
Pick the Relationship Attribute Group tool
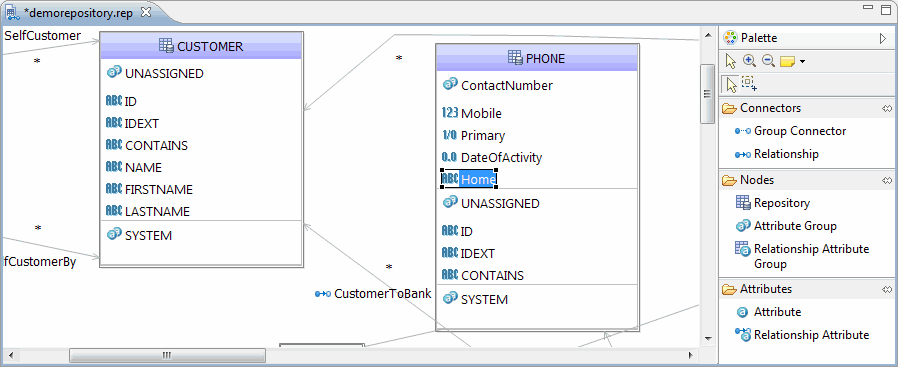802,256
